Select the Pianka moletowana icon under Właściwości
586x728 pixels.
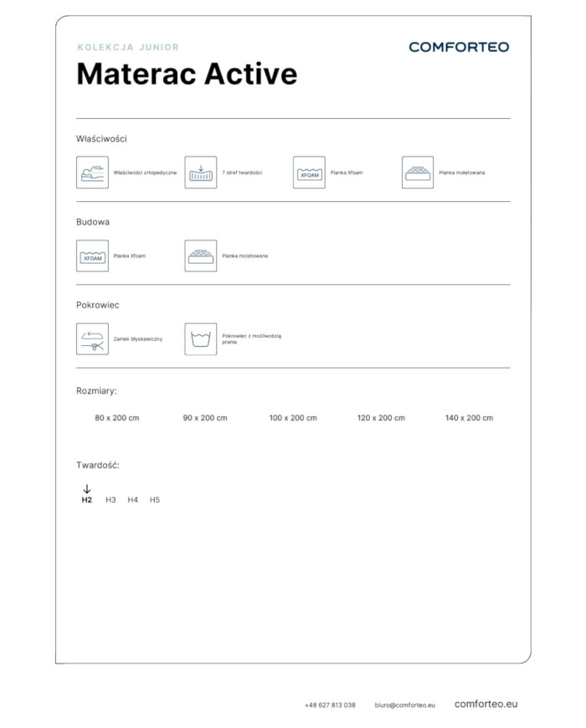tap(418, 173)
